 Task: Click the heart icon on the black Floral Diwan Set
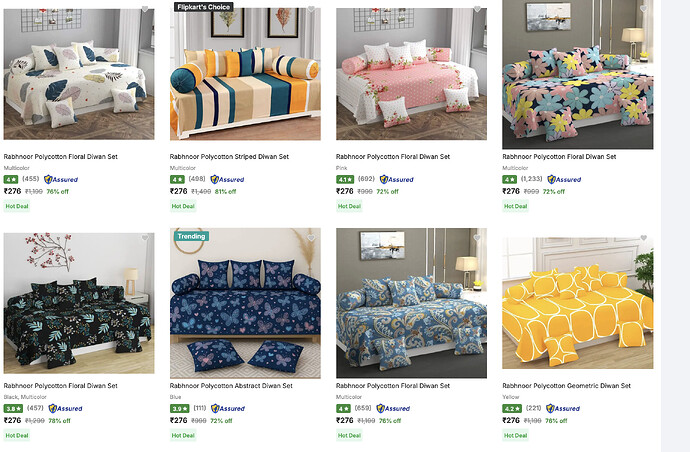[145, 238]
